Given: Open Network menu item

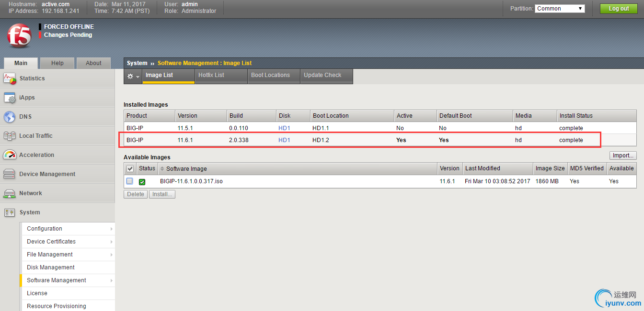Looking at the screenshot, I should coord(57,193).
